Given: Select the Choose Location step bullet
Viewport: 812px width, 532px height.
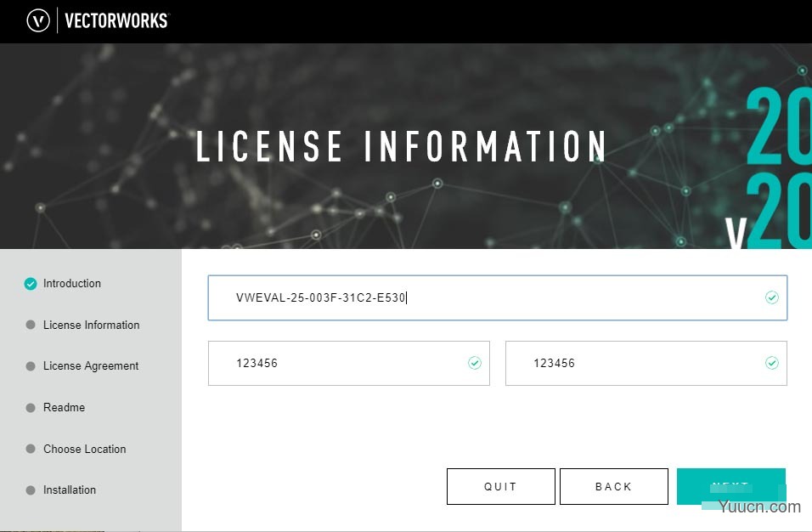Looking at the screenshot, I should tap(31, 449).
